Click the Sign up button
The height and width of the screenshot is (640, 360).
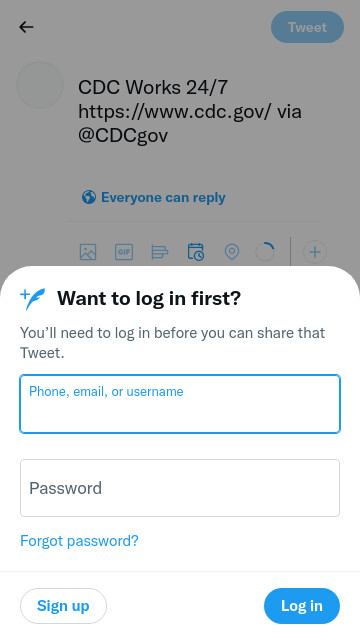(x=63, y=606)
